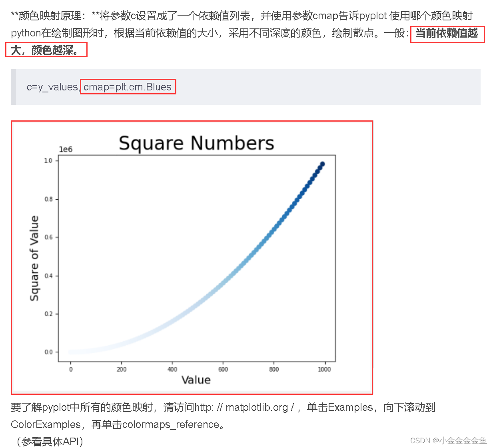Click the chart title Square Numbers

coord(196,143)
